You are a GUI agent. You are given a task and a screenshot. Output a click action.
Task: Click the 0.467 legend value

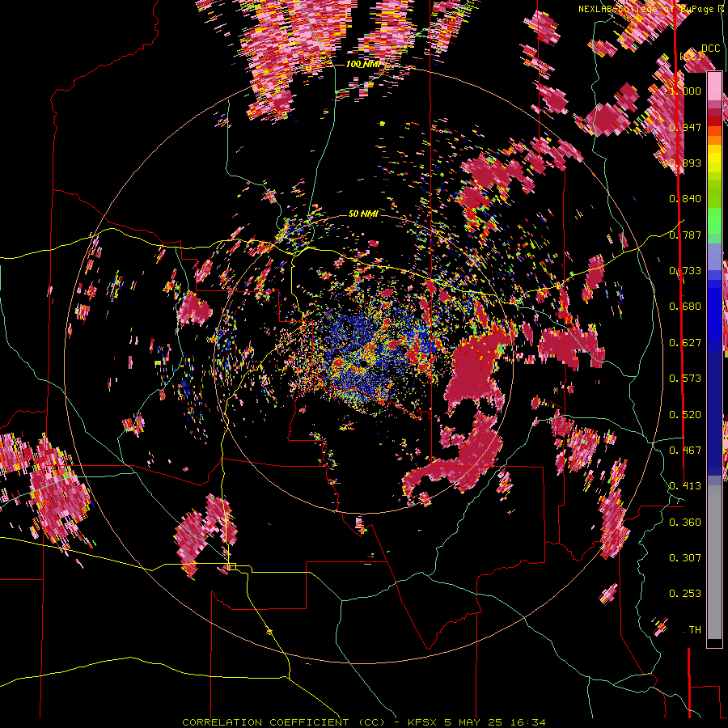coord(685,451)
